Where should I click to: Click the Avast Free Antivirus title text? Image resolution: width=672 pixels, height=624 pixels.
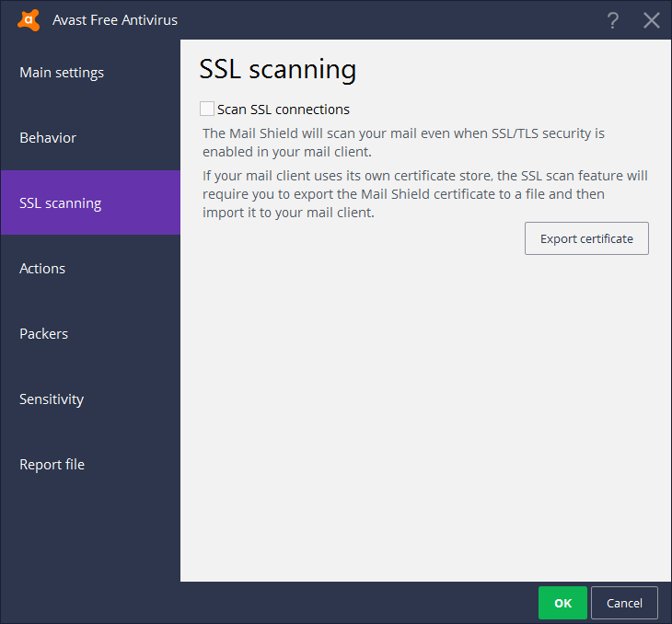coord(115,20)
